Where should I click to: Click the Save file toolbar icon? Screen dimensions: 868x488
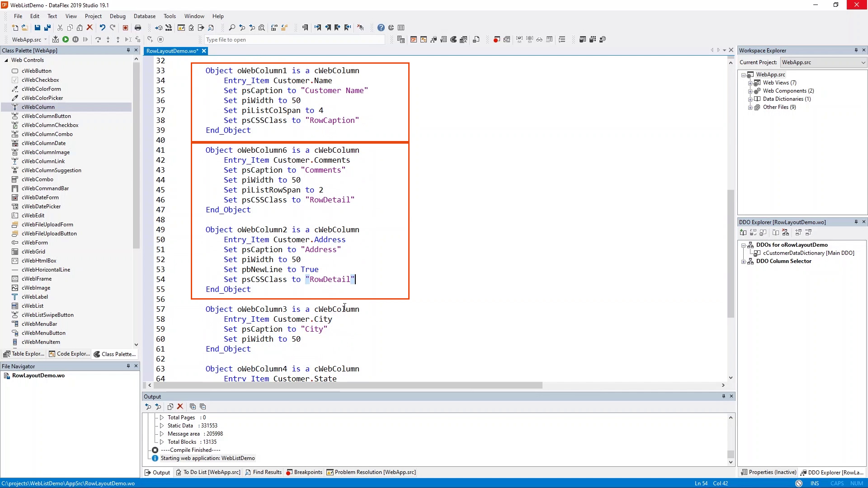click(x=38, y=28)
